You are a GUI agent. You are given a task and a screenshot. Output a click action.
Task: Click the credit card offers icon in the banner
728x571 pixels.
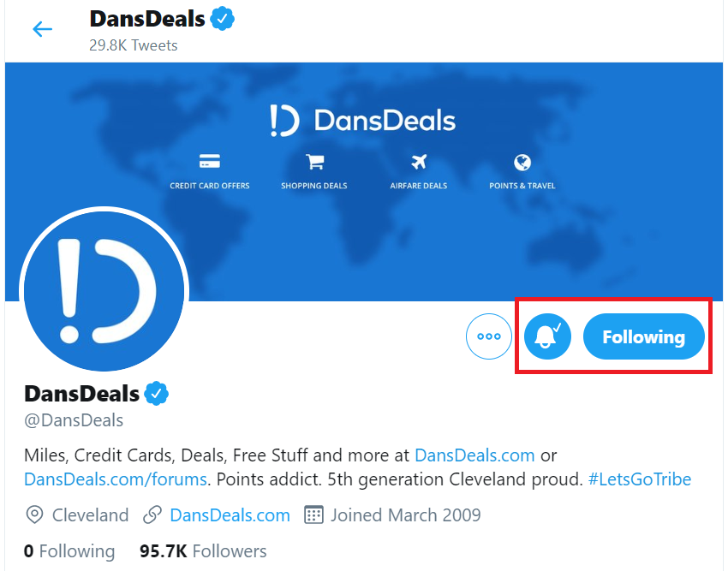pyautogui.click(x=209, y=162)
